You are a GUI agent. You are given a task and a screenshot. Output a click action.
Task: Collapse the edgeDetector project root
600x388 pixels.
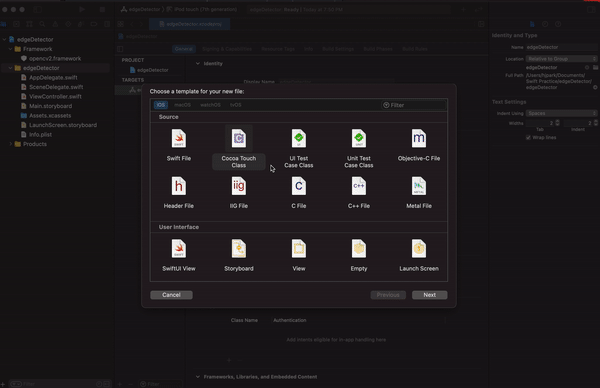click(x=5, y=39)
